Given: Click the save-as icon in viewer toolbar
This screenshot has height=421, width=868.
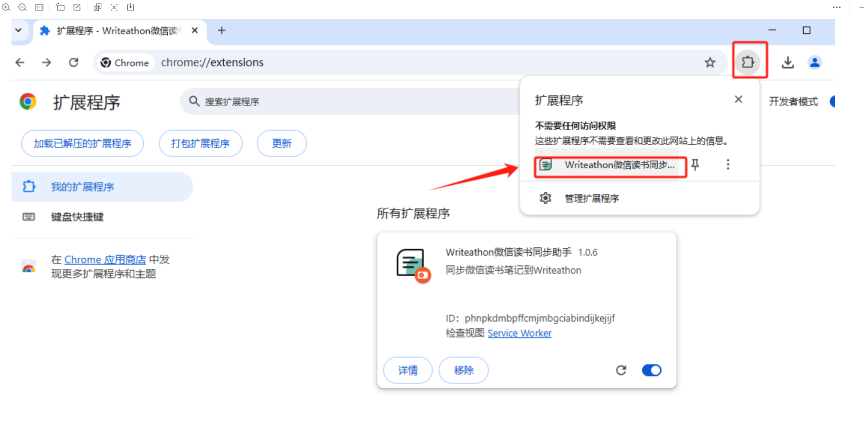Looking at the screenshot, I should [130, 7].
